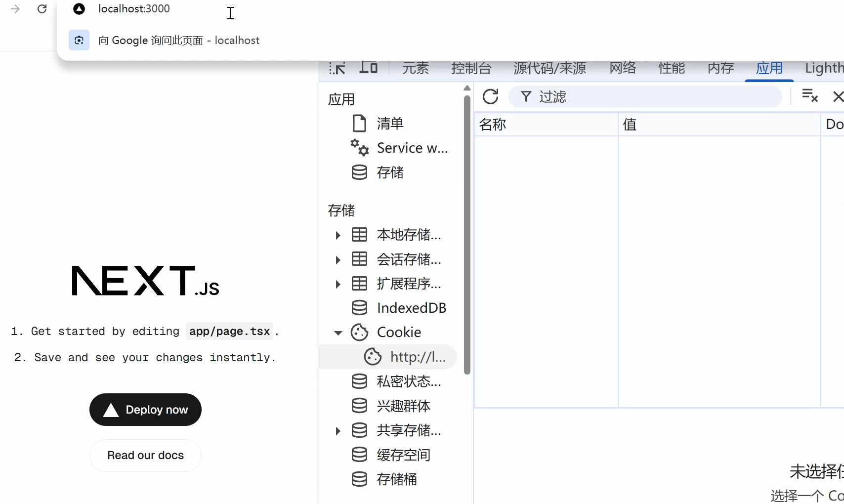Open the Lighthouse tab
Image resolution: width=844 pixels, height=504 pixels.
click(x=824, y=68)
